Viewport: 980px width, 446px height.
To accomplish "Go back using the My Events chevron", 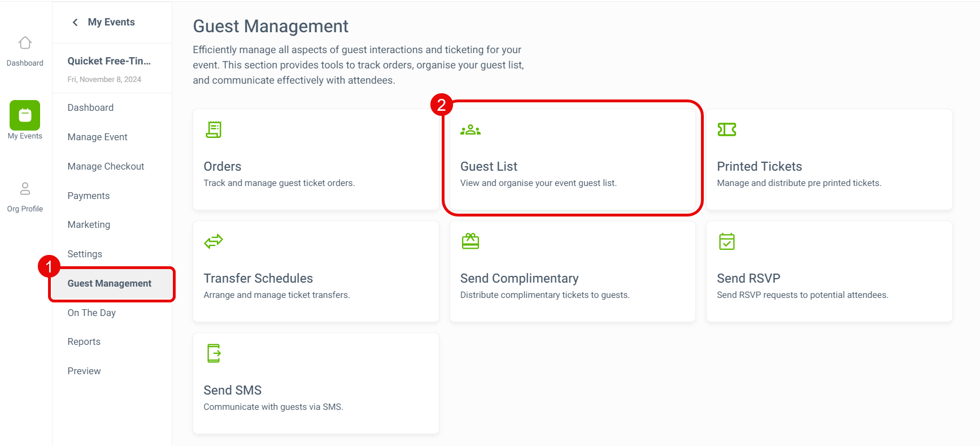I will point(75,22).
